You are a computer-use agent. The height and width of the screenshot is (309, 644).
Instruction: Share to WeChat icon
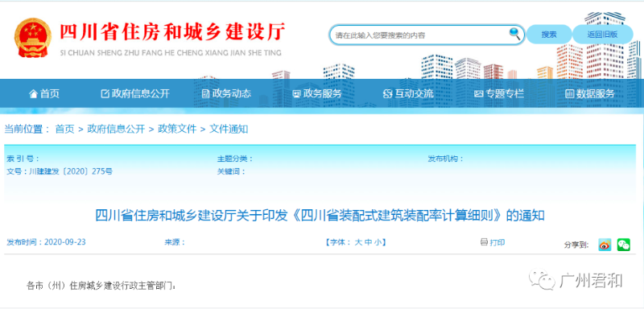623,245
